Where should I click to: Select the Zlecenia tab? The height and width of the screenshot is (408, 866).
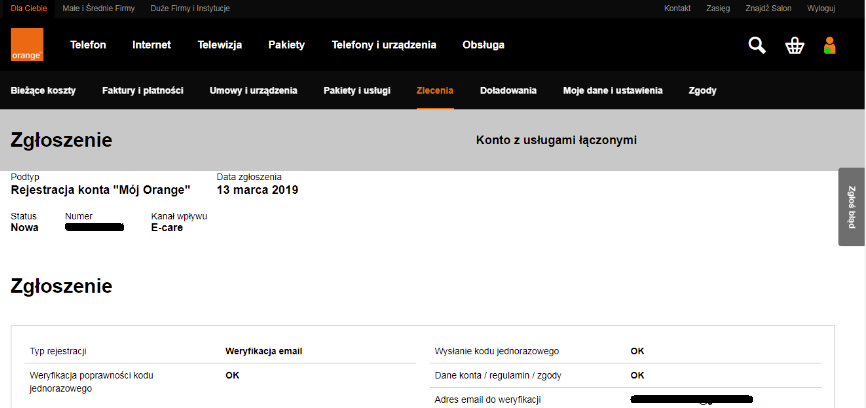click(x=435, y=91)
